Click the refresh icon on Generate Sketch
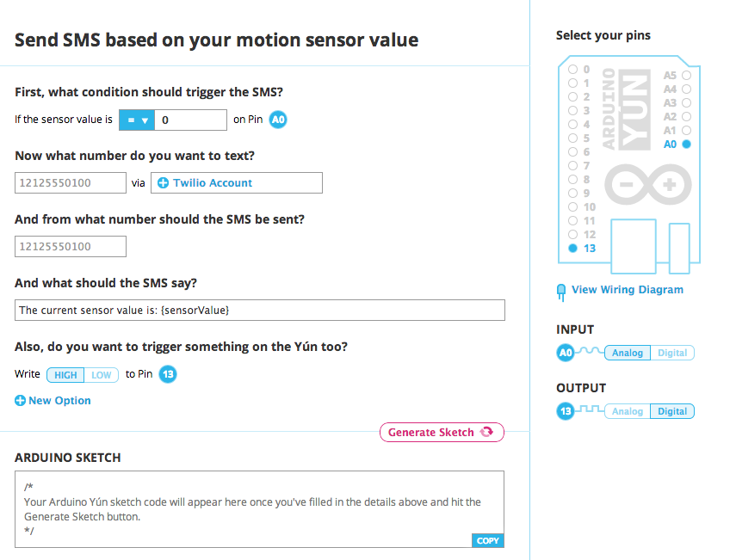This screenshot has height=560, width=736. [x=486, y=432]
